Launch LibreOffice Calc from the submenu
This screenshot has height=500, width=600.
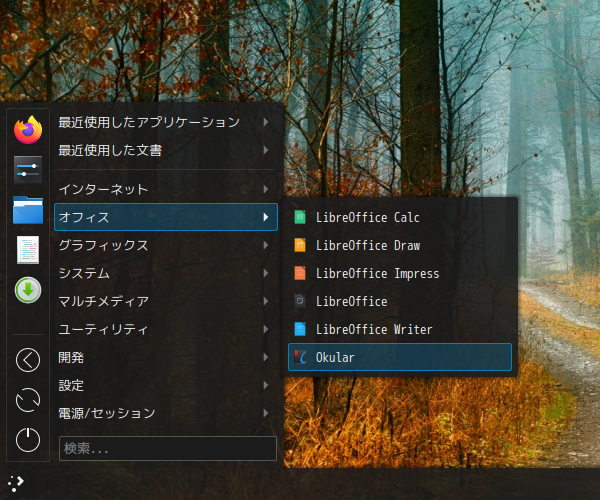399,217
